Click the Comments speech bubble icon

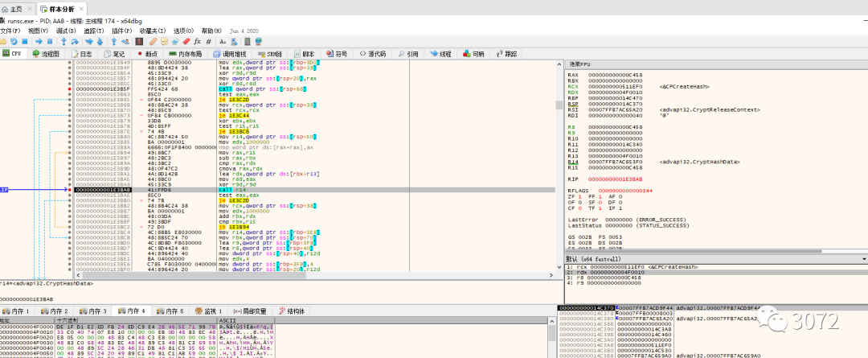[x=164, y=42]
